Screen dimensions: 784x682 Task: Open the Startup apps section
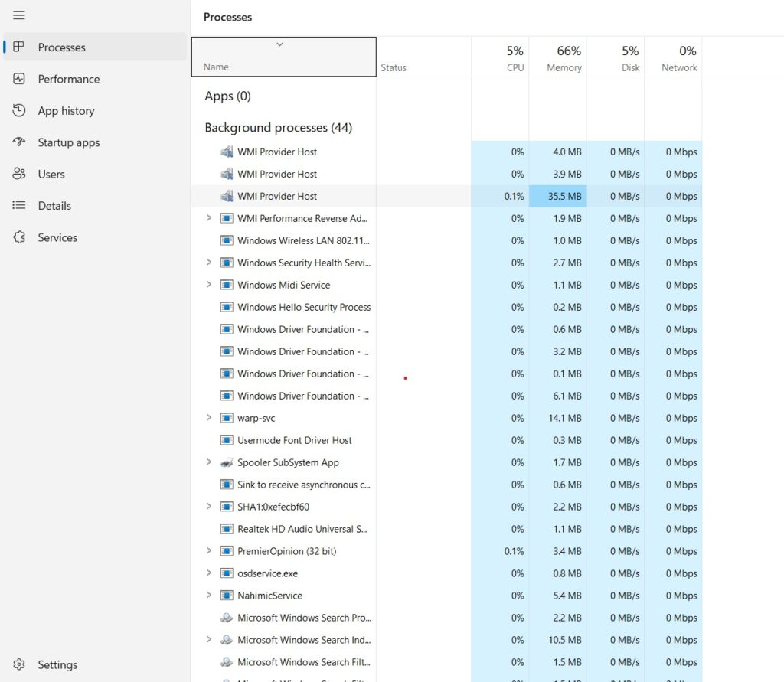pos(19,142)
